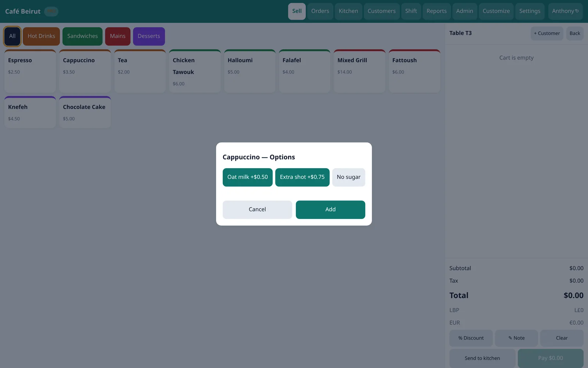588x368 pixels.
Task: Switch to the Orders tab
Action: (320, 11)
